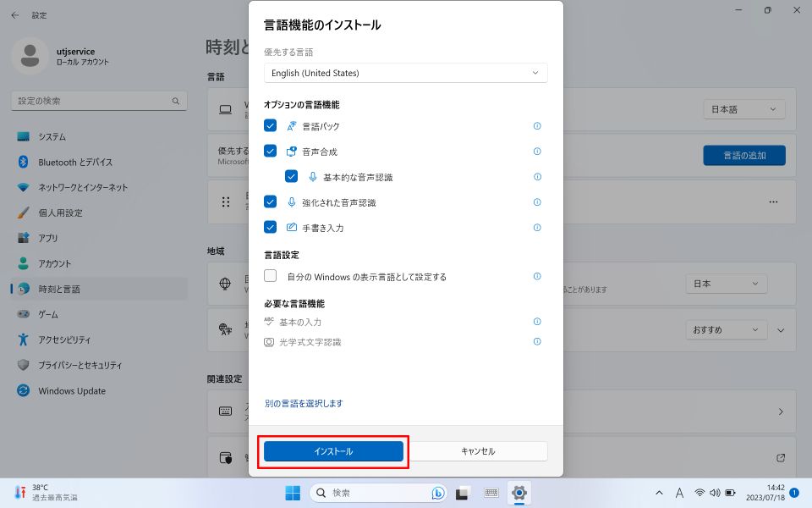Show info for 音声合成

click(537, 152)
